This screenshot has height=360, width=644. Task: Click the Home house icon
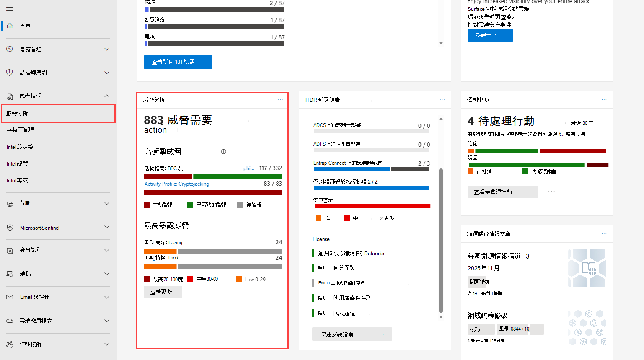click(x=10, y=26)
